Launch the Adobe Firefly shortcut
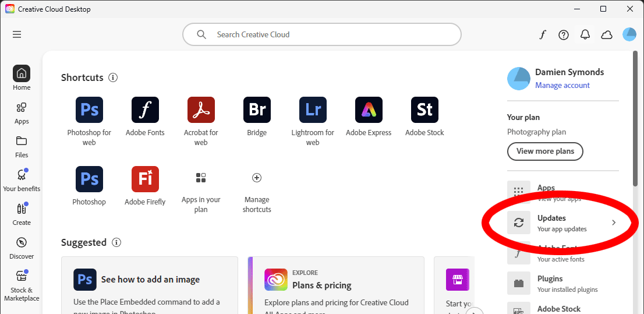The height and width of the screenshot is (314, 644). tap(145, 179)
